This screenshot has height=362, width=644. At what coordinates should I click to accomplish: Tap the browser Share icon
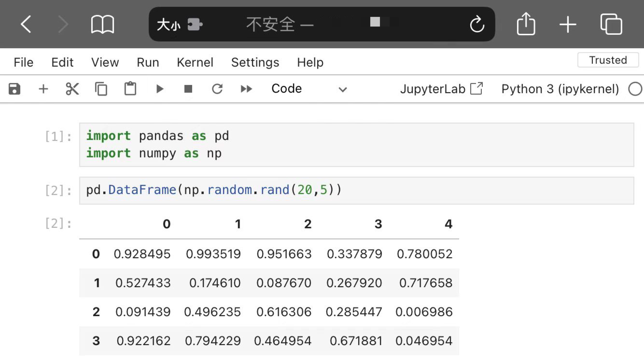pos(526,24)
